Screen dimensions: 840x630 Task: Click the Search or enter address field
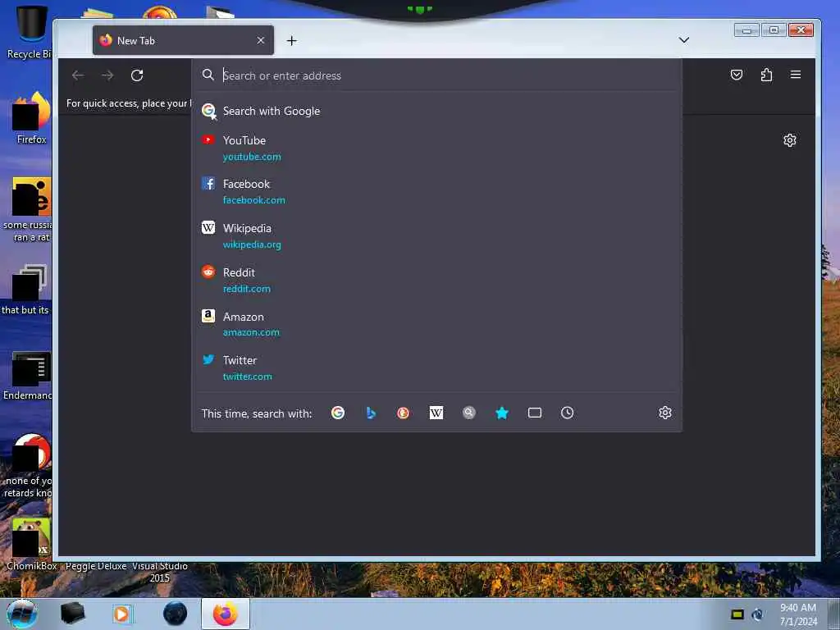(x=436, y=75)
